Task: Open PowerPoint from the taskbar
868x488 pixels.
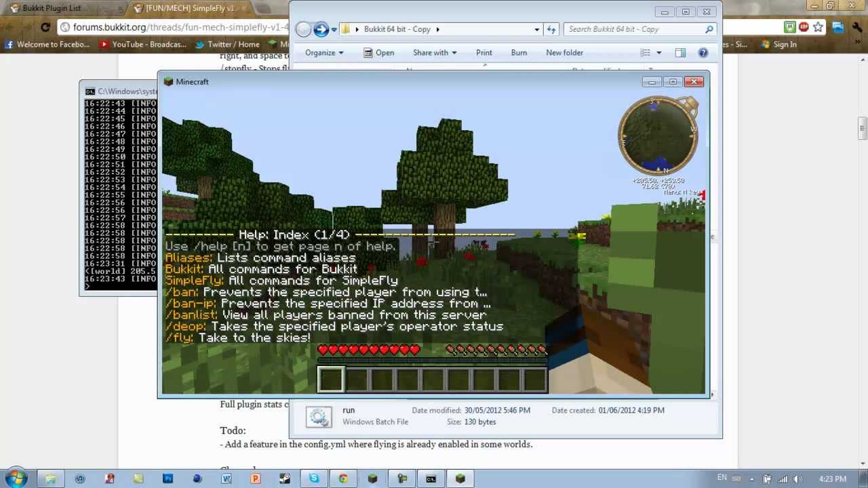Action: point(256,479)
